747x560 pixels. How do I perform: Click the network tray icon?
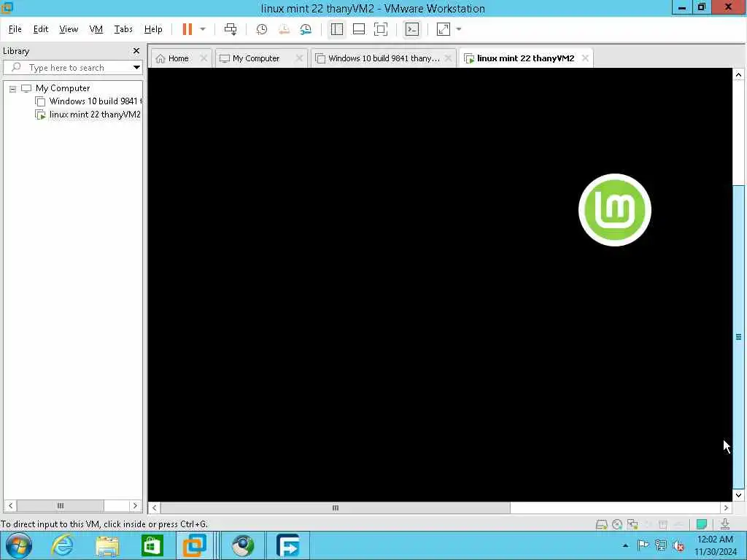click(x=661, y=545)
